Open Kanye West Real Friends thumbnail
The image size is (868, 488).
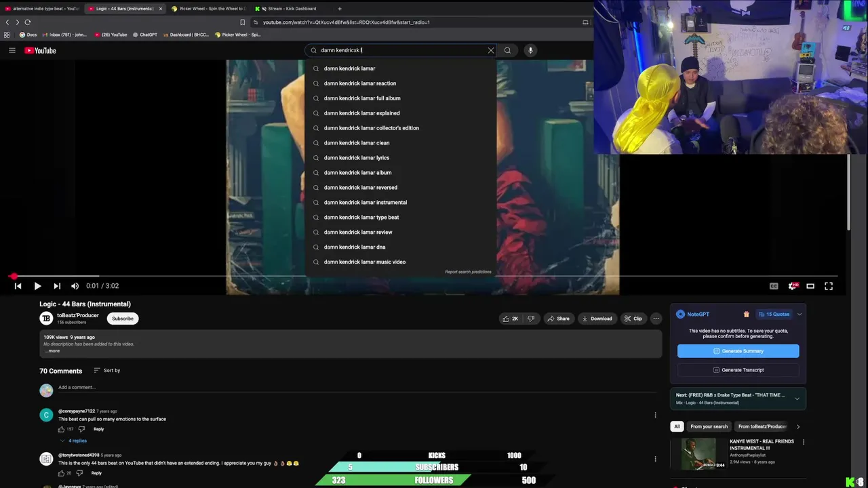coord(698,453)
